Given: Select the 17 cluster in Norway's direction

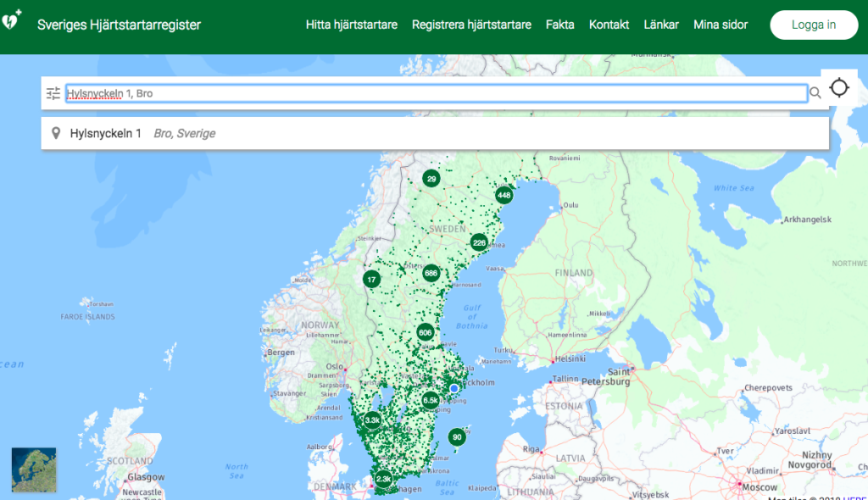Looking at the screenshot, I should pos(372,278).
